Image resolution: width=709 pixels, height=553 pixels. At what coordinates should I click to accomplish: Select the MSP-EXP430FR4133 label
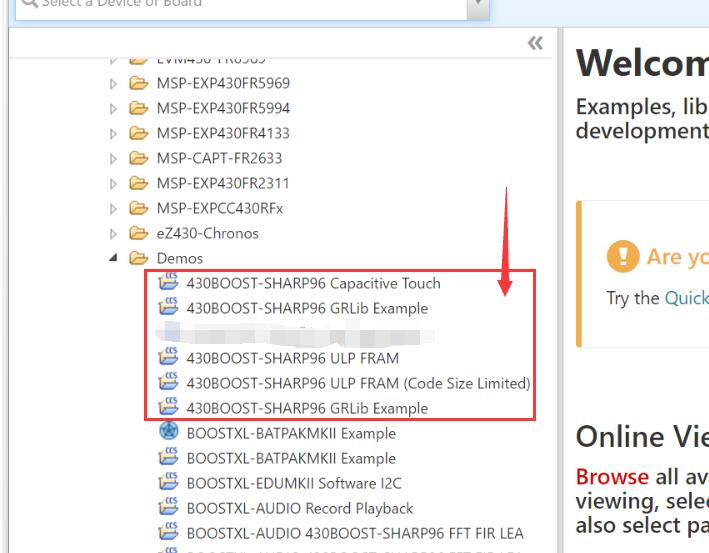point(223,133)
